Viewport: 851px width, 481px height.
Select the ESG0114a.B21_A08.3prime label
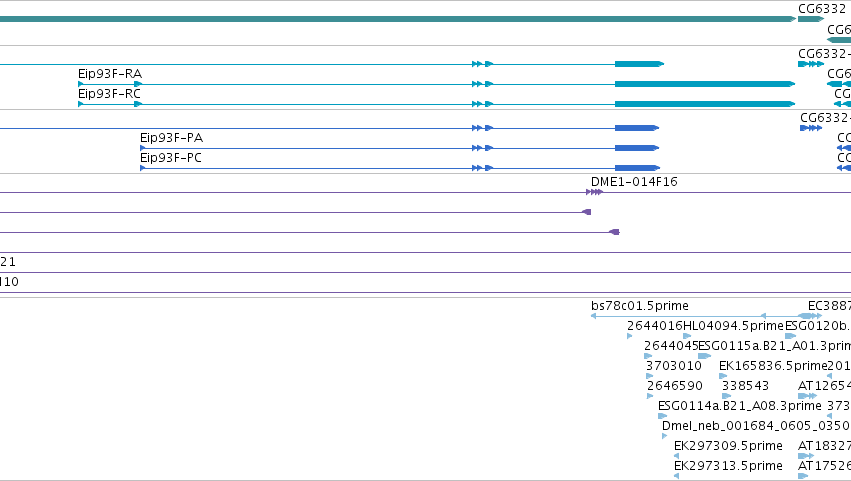click(x=740, y=406)
